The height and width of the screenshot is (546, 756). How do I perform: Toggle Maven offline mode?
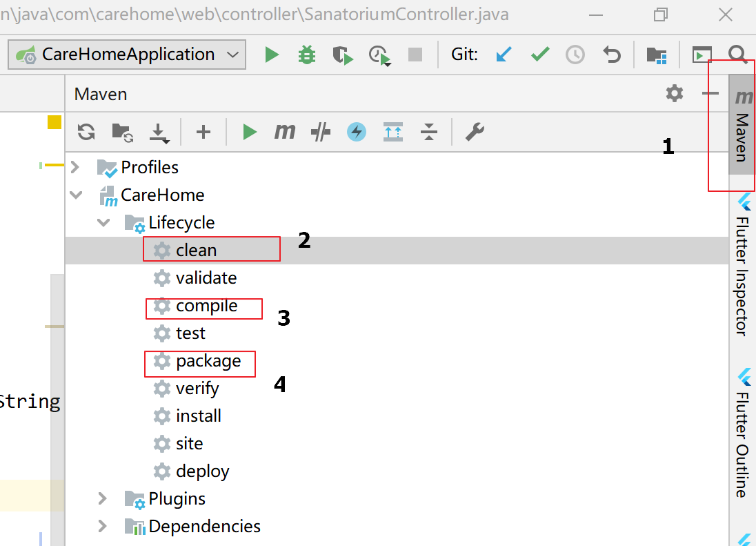[x=321, y=132]
